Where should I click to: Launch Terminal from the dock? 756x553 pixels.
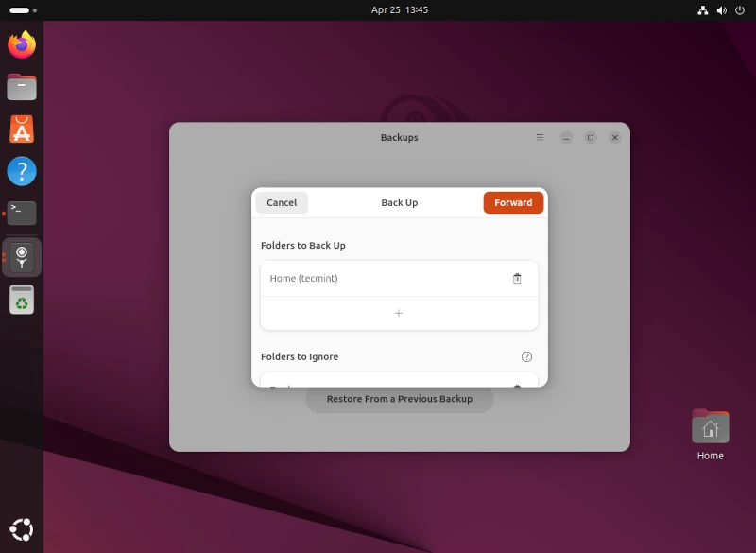coord(22,214)
